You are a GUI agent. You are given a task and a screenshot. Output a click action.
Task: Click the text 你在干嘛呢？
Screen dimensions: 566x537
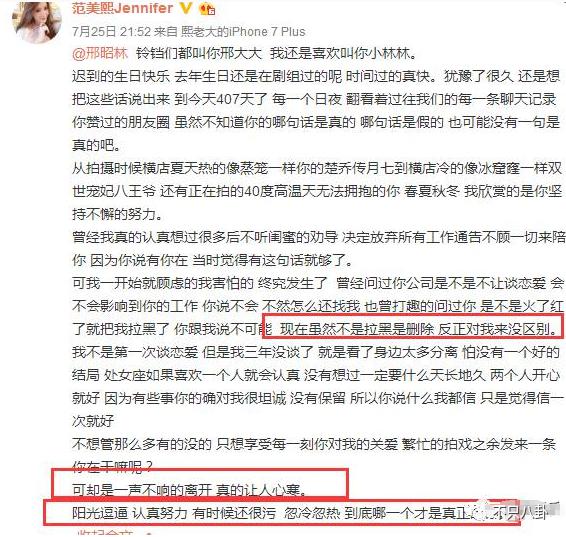(x=113, y=467)
